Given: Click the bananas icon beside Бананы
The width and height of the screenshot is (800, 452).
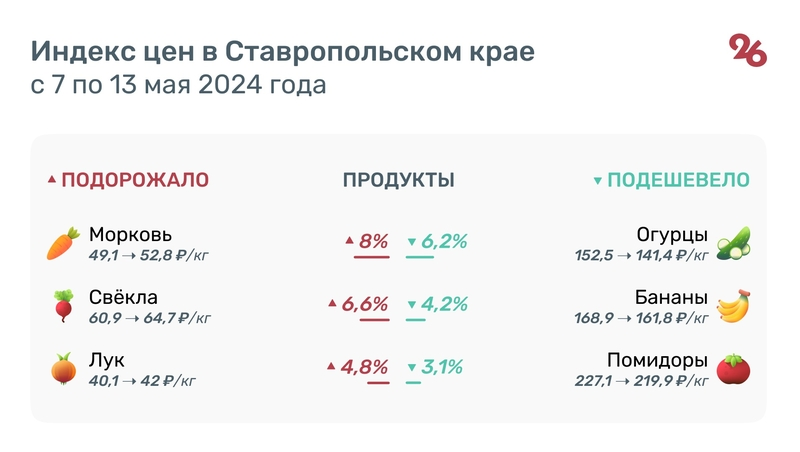Looking at the screenshot, I should 734,306.
